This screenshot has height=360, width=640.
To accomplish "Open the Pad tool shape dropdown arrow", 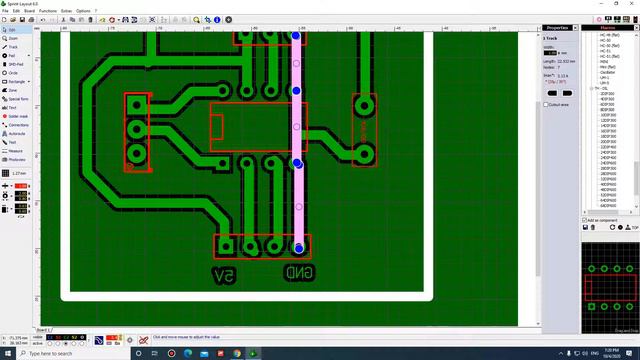I will point(29,56).
